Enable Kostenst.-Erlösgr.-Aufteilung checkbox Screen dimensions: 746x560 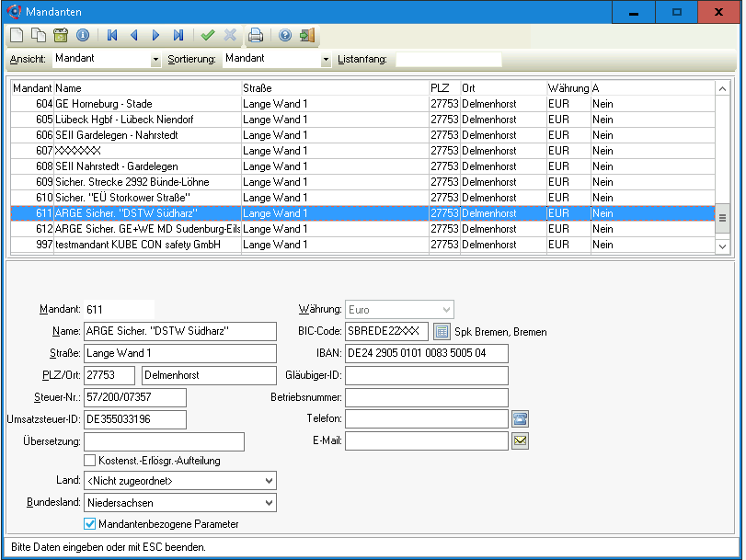[90, 460]
